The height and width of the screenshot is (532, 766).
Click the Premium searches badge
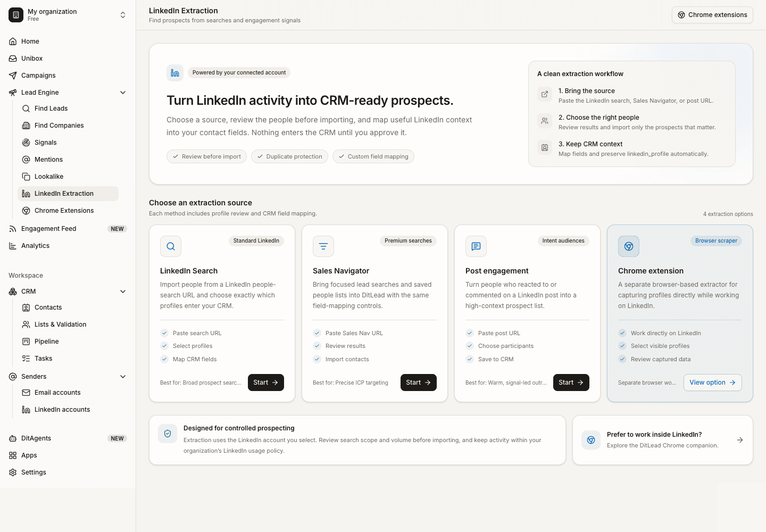[409, 241]
